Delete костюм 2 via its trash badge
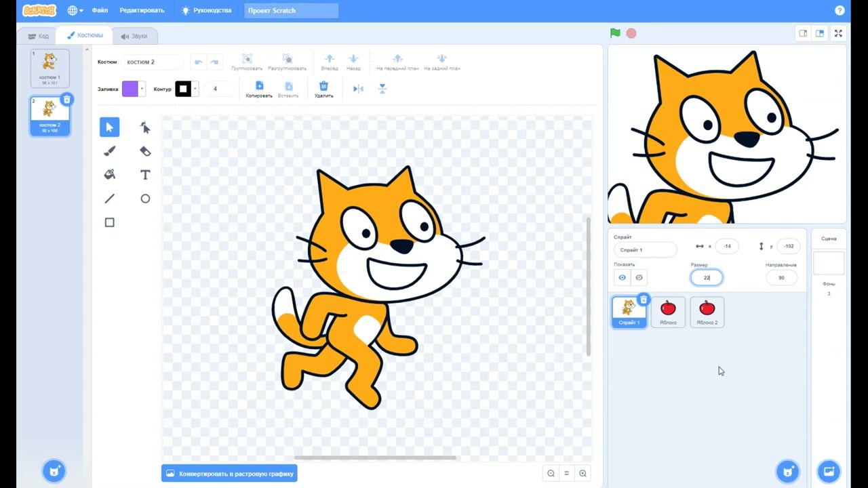 coord(66,100)
